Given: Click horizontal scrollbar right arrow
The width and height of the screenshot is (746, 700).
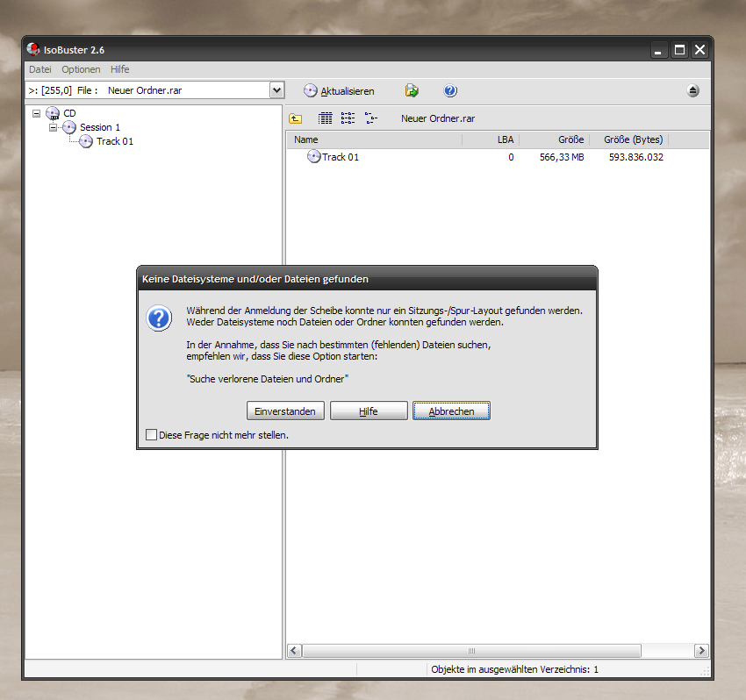Looking at the screenshot, I should point(701,651).
